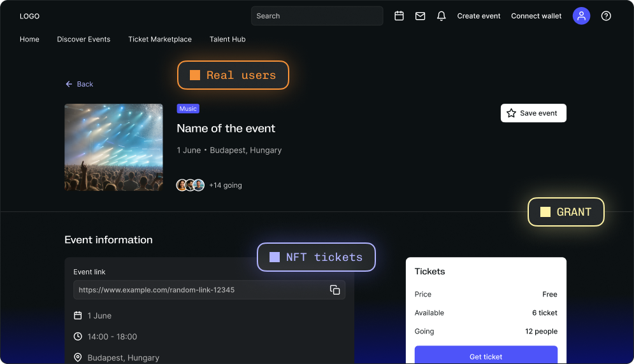Open the mail inbox icon
Screen dimensions: 634x364
420,16
